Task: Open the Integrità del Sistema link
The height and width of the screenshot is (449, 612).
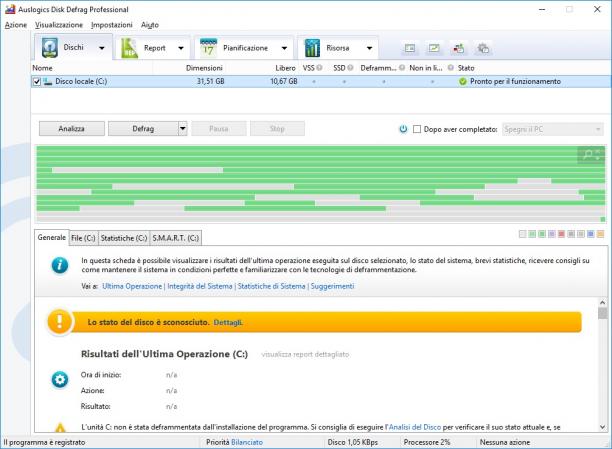Action: click(x=200, y=286)
